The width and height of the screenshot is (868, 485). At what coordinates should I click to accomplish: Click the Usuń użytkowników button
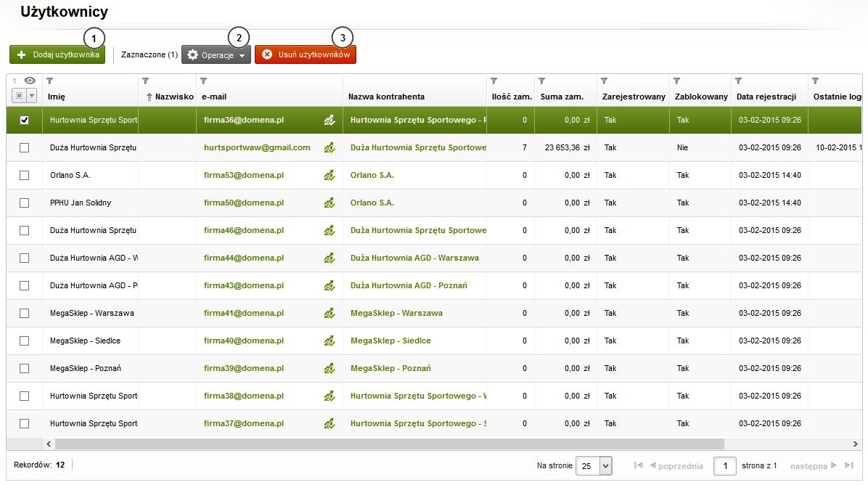(x=306, y=55)
